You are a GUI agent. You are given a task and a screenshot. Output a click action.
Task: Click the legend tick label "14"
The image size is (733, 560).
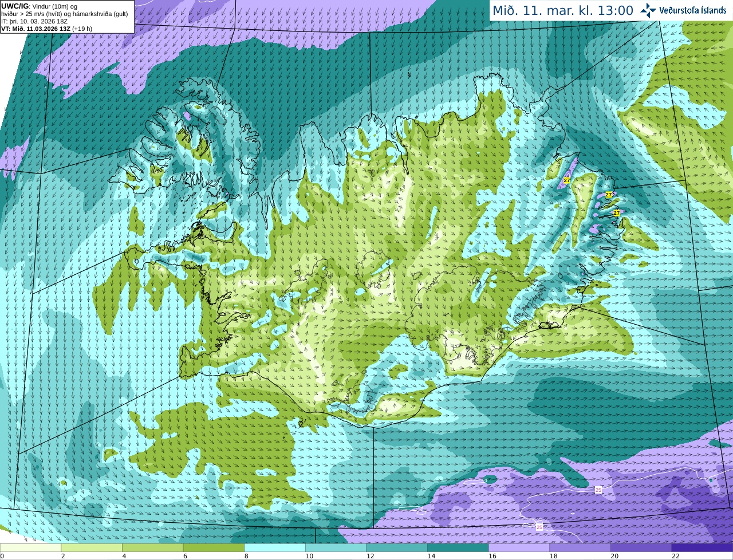(431, 556)
